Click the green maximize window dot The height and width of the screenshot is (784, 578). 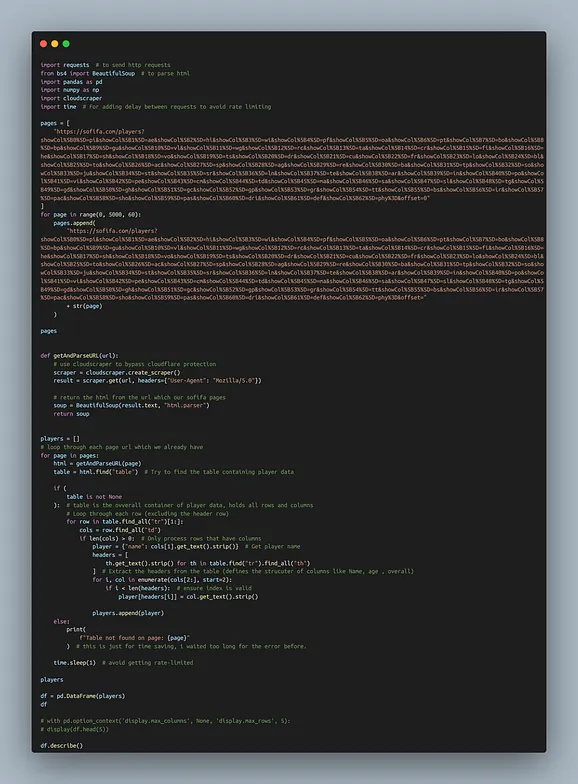click(x=66, y=44)
